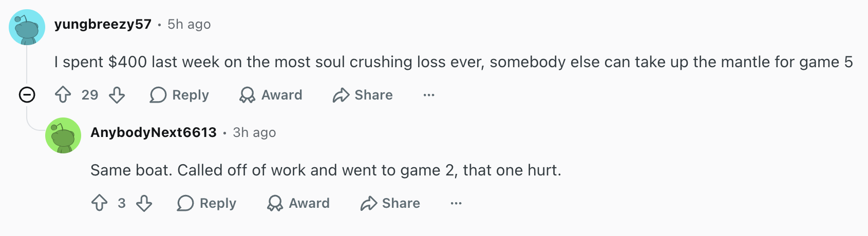Image resolution: width=868 pixels, height=236 pixels.
Task: Reply to AnybodyNext6613's comment
Action: 206,203
